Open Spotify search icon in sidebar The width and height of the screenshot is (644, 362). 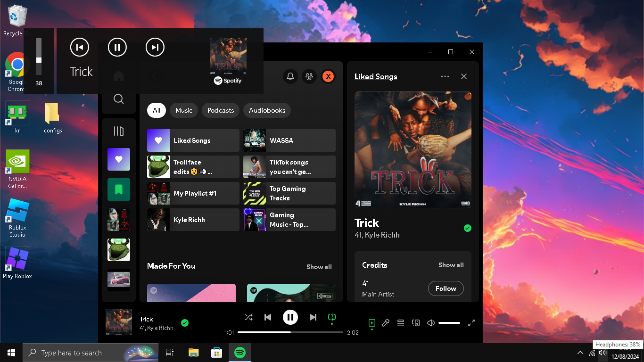pos(119,99)
